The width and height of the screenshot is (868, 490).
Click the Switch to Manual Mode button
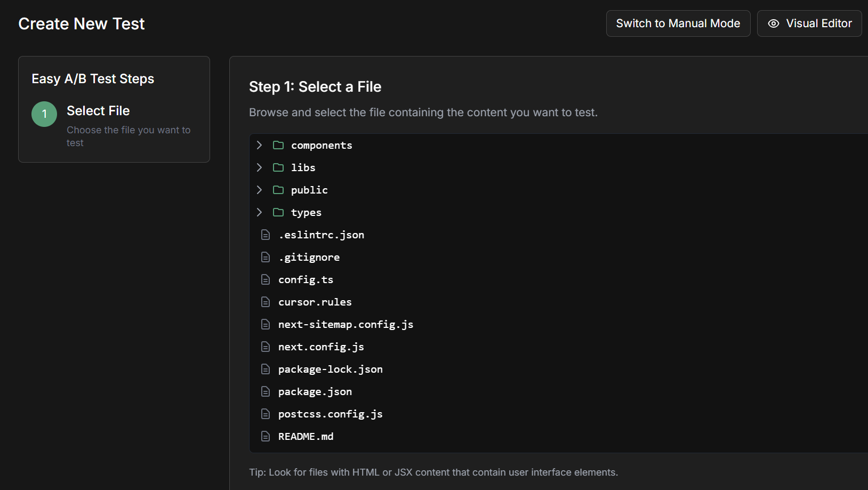(x=678, y=23)
